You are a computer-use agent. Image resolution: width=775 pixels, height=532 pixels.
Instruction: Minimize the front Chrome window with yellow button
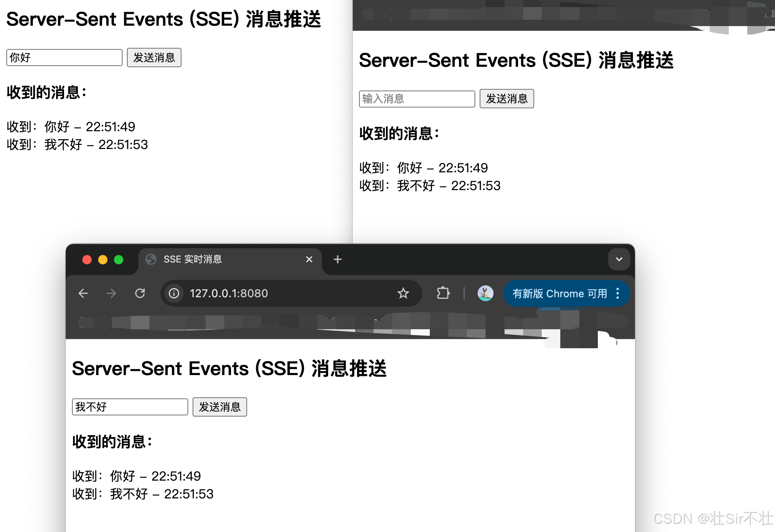point(103,259)
